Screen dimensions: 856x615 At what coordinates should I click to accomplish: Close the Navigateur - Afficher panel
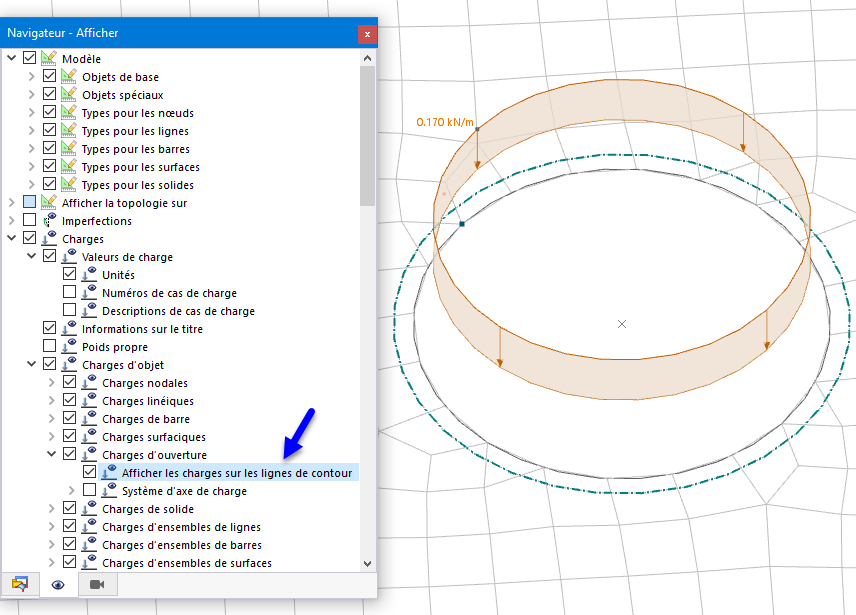(367, 34)
